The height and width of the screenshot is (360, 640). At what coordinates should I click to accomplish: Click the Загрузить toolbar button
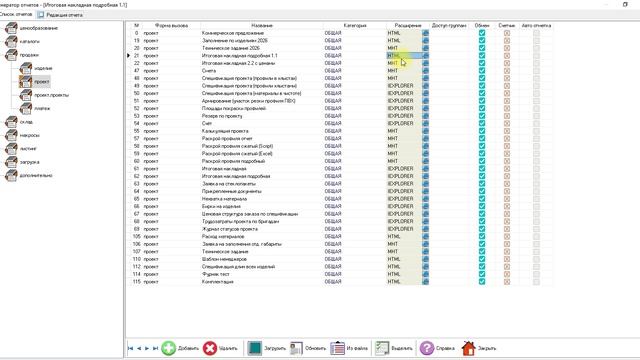(x=266, y=348)
